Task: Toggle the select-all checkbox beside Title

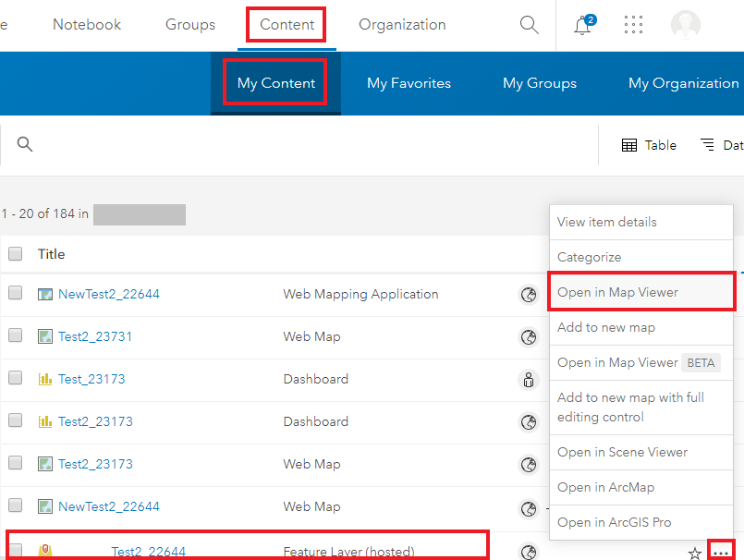Action: point(16,254)
